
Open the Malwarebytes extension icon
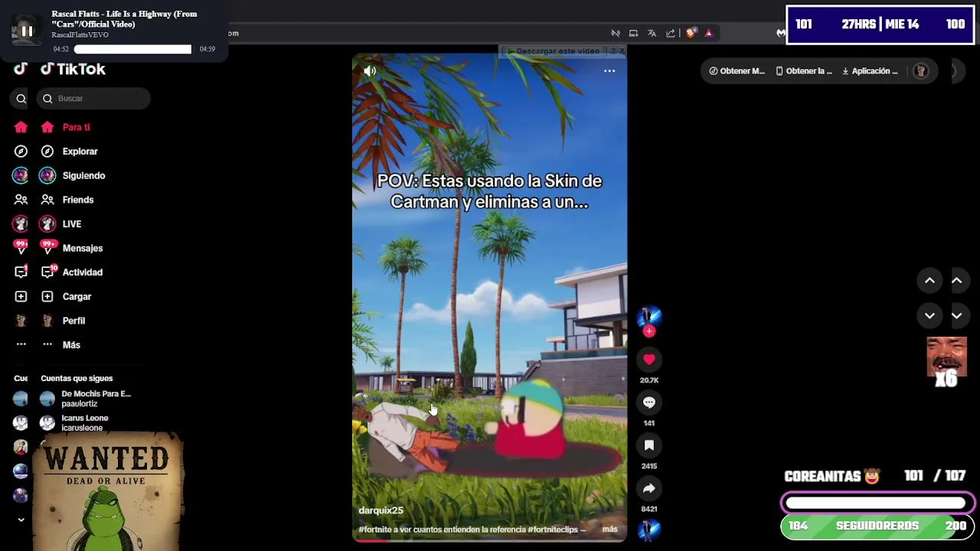pos(780,33)
